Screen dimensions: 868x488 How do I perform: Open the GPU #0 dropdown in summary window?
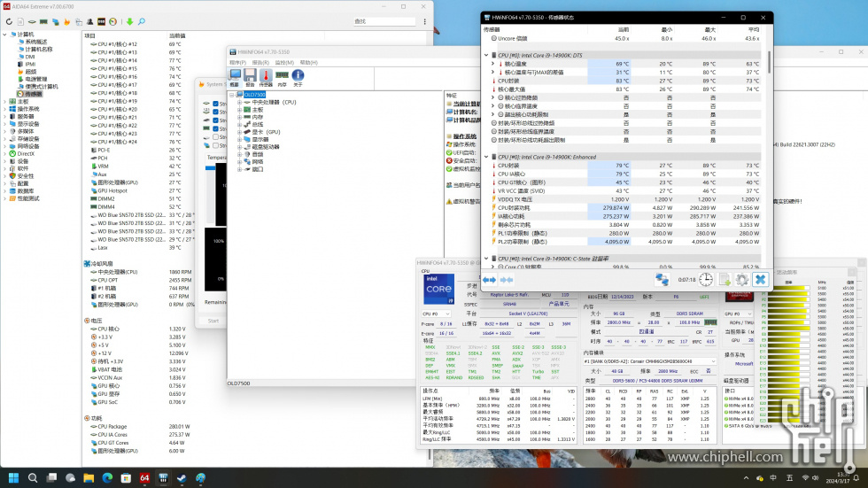[x=739, y=314]
